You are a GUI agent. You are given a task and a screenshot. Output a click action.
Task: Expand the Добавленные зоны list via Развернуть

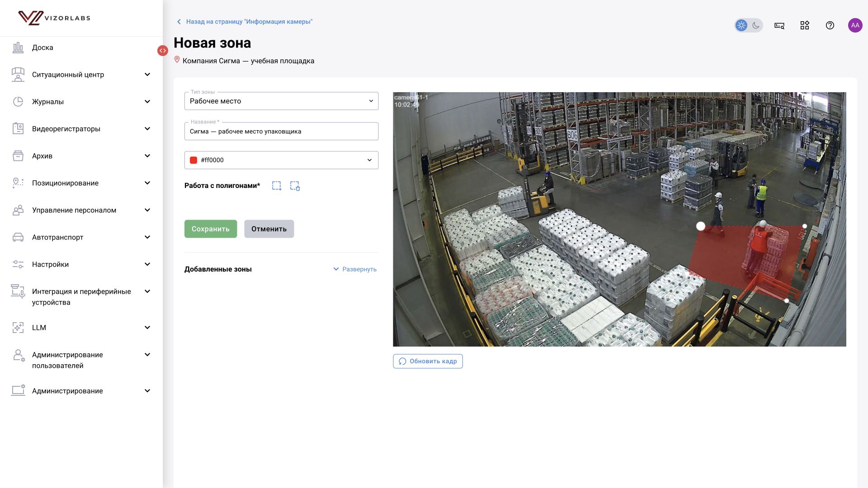tap(355, 269)
